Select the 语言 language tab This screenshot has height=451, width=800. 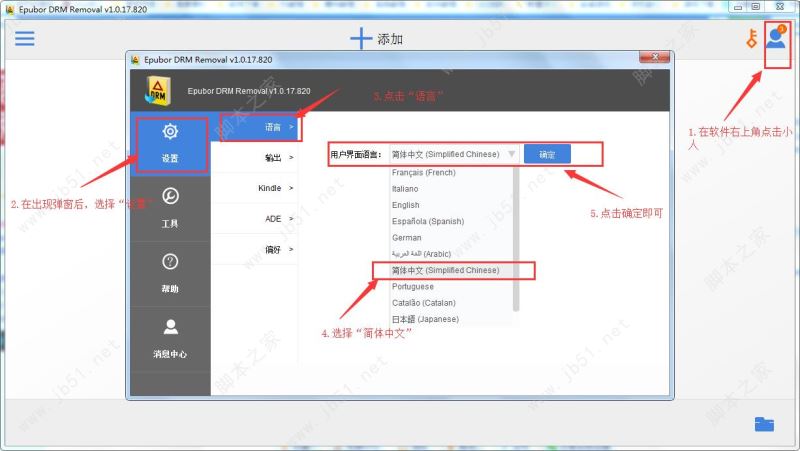pyautogui.click(x=255, y=127)
